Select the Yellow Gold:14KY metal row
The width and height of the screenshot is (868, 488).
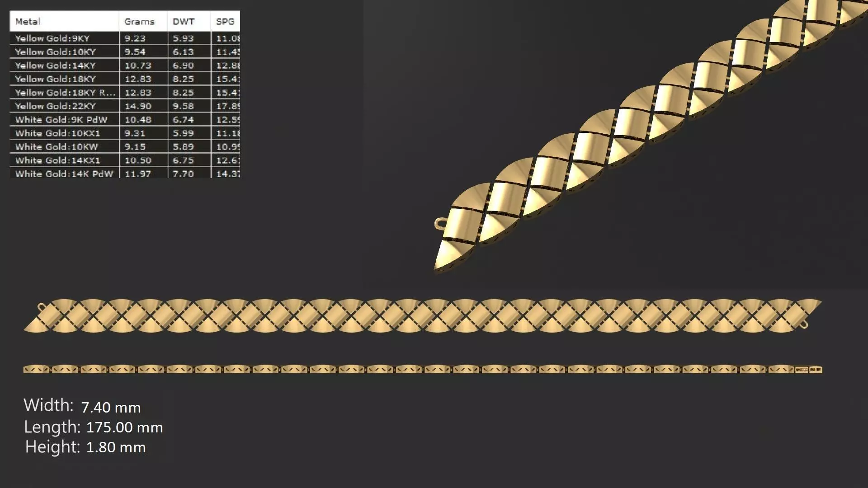[x=55, y=66]
